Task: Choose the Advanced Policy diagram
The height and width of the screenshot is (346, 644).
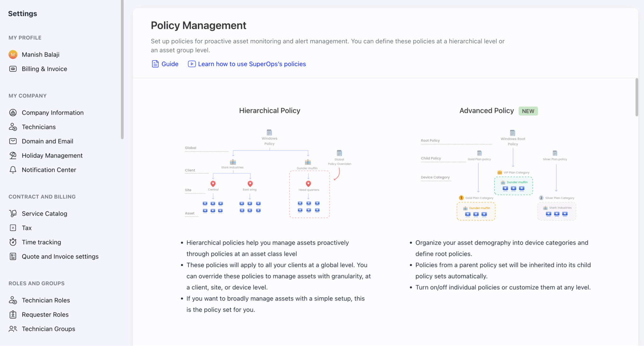Action: (498, 175)
